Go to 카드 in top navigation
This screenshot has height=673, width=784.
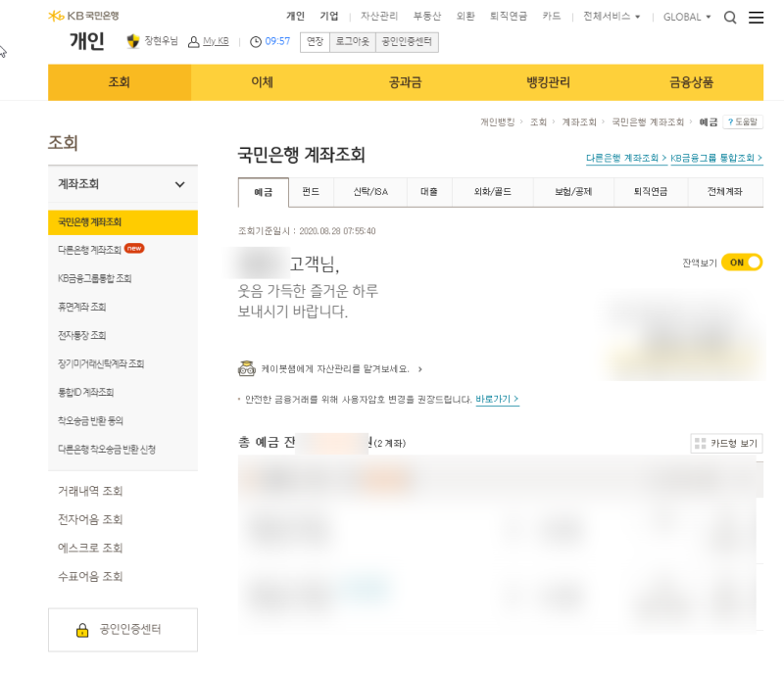552,17
